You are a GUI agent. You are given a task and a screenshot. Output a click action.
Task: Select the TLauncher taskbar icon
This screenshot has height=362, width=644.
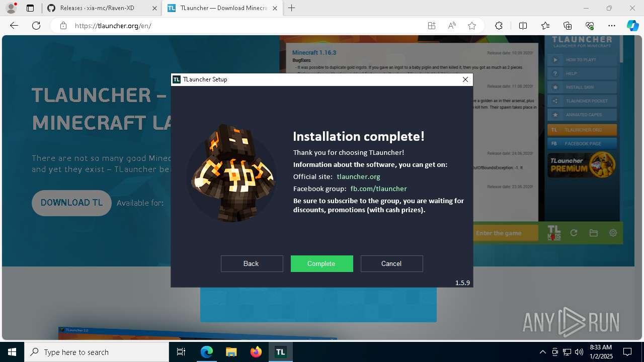click(x=280, y=352)
